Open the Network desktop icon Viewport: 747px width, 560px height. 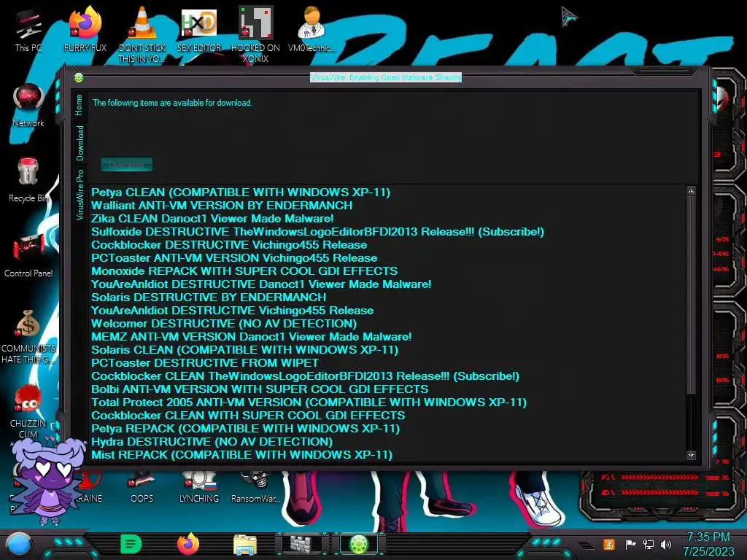coord(28,106)
